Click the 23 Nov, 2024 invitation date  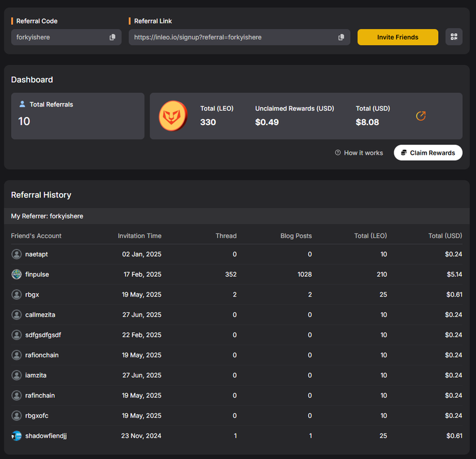pyautogui.click(x=141, y=435)
